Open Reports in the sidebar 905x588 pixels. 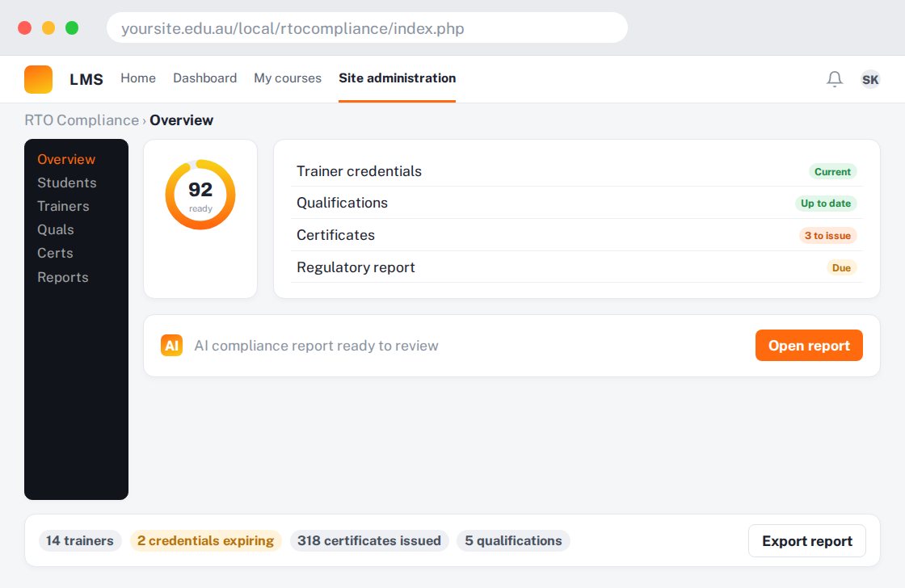point(63,277)
